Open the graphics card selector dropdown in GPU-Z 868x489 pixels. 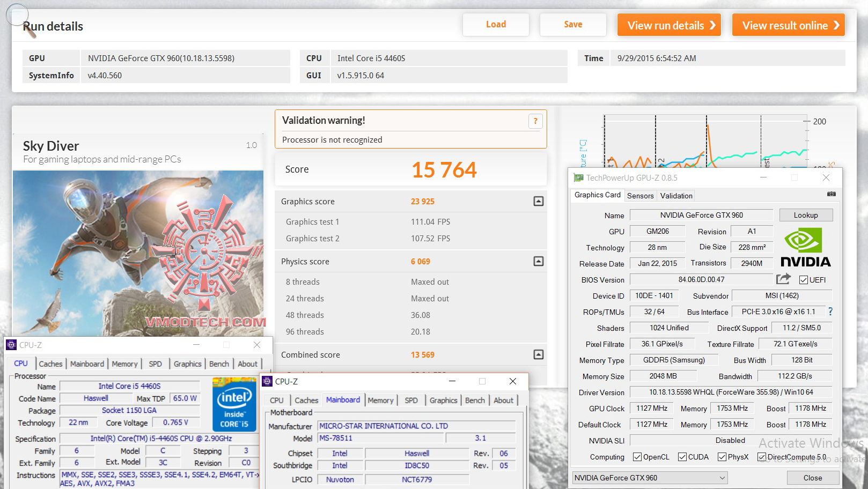coord(650,478)
